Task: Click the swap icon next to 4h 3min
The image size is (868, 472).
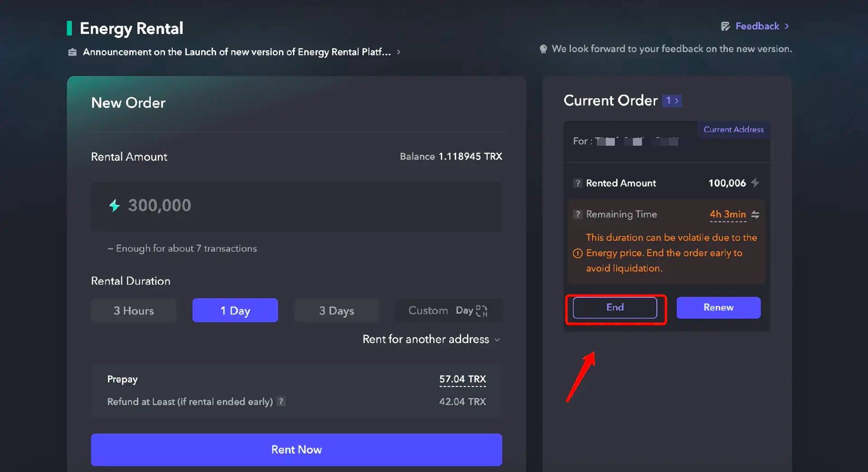Action: click(756, 215)
